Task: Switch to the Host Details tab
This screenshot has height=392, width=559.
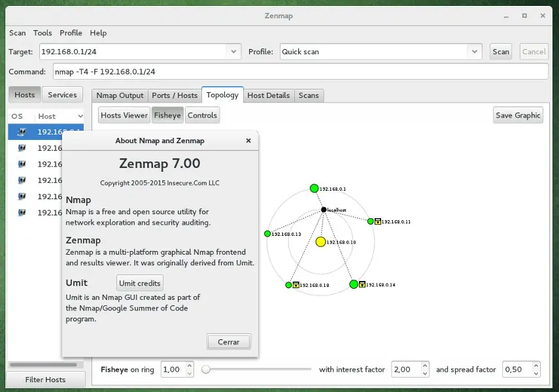Action: [269, 95]
